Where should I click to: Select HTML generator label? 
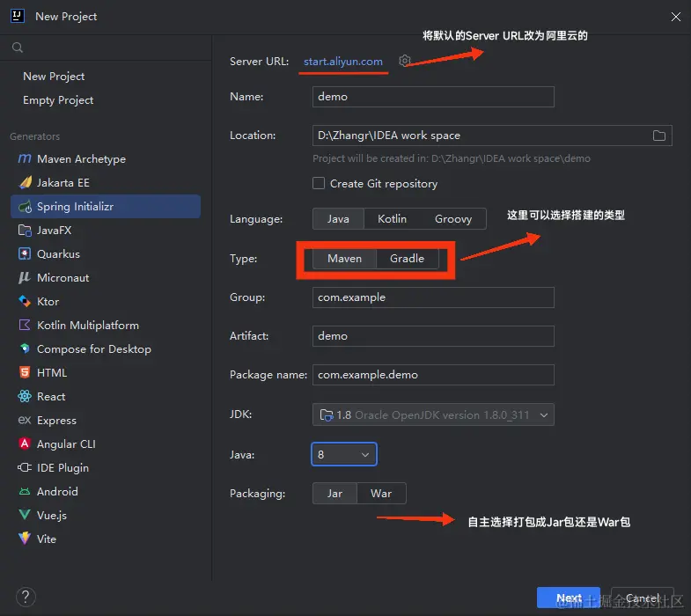(52, 373)
